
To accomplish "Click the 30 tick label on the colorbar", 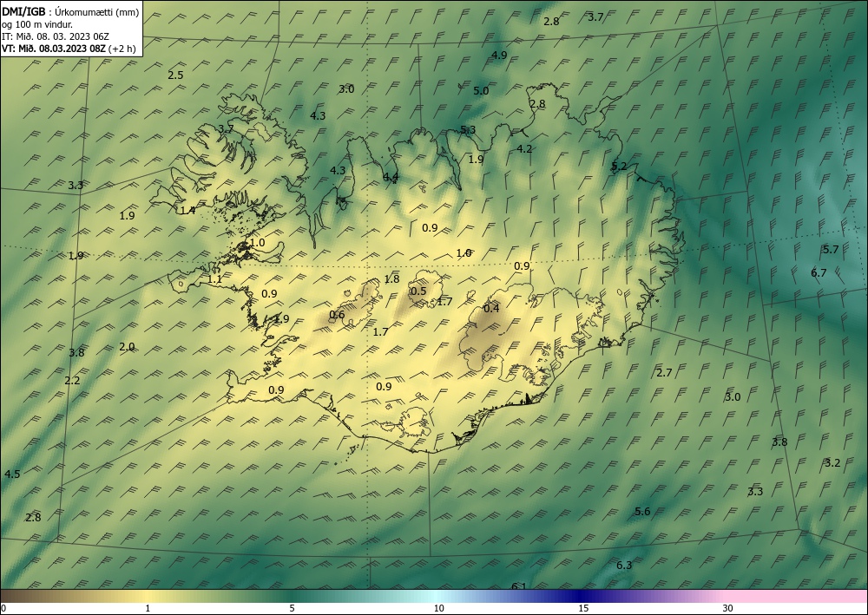I will coord(728,609).
